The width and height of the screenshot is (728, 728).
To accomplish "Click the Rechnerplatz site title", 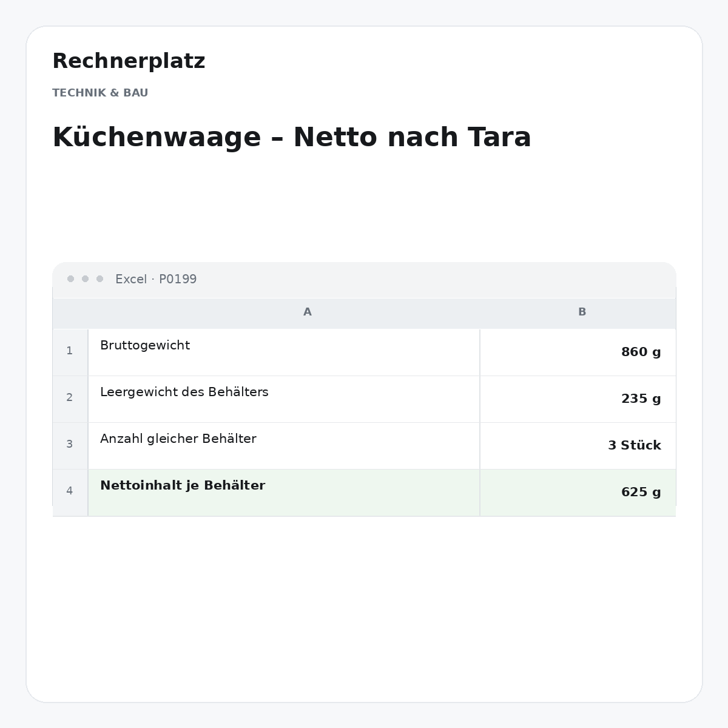I will pyautogui.click(x=129, y=61).
